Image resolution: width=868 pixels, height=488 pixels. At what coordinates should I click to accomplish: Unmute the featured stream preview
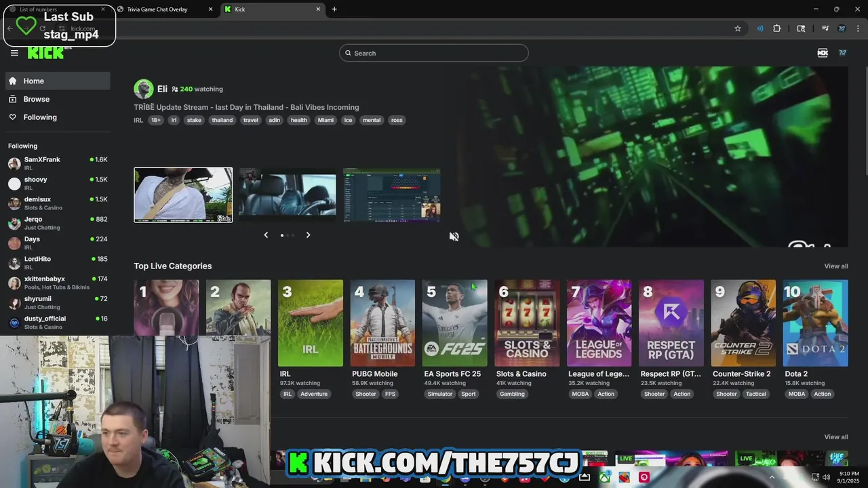(454, 237)
